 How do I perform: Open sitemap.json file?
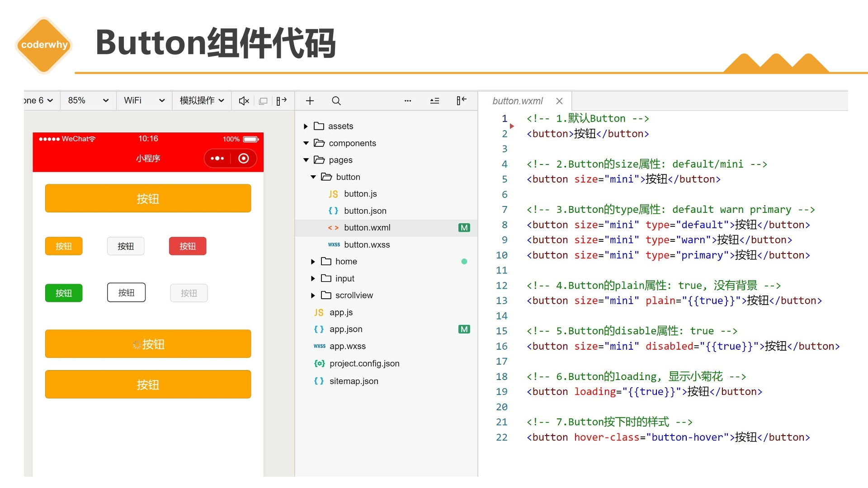pos(387,381)
